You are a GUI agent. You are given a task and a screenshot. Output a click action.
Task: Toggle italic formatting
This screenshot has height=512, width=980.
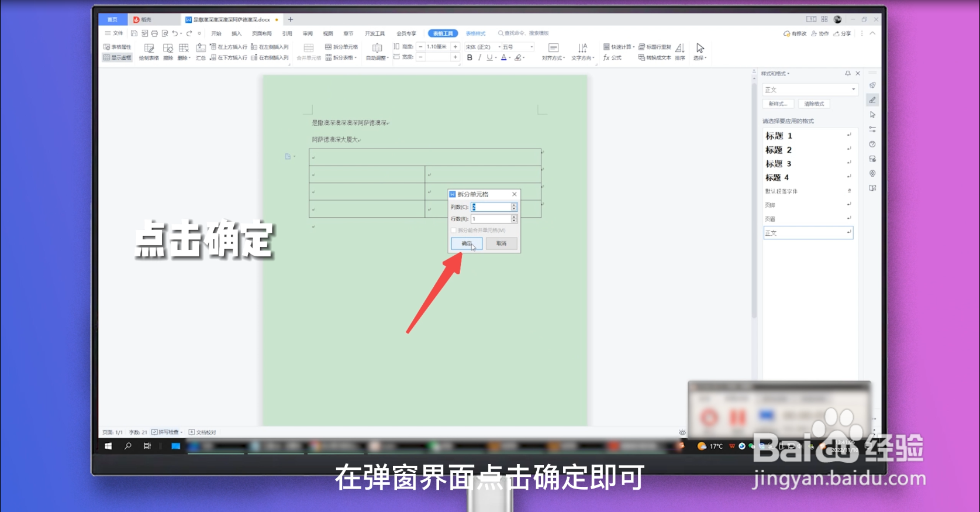point(479,57)
